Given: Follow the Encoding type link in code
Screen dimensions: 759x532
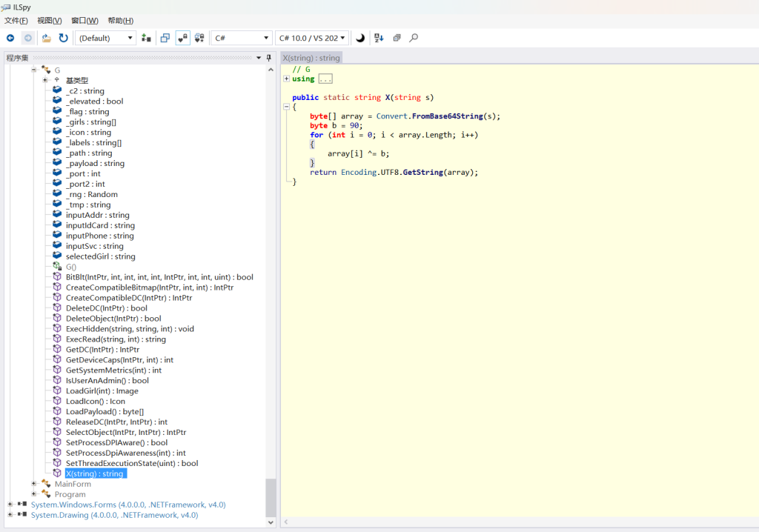Looking at the screenshot, I should point(358,173).
